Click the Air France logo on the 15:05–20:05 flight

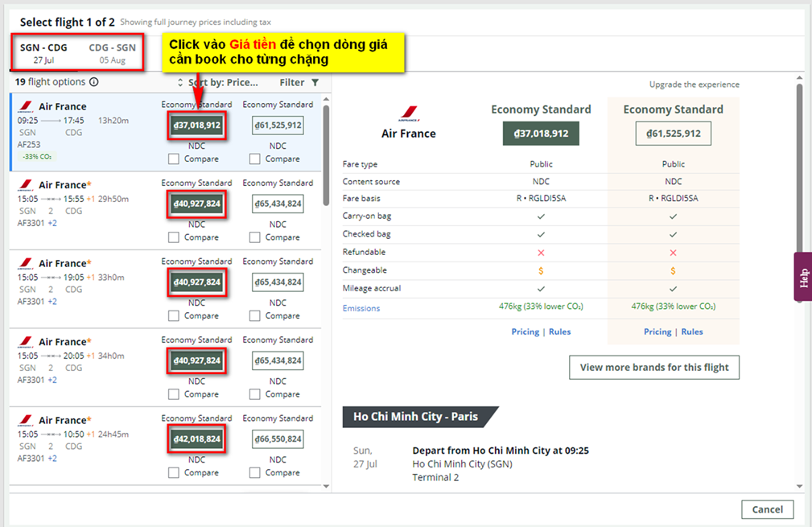[x=26, y=342]
